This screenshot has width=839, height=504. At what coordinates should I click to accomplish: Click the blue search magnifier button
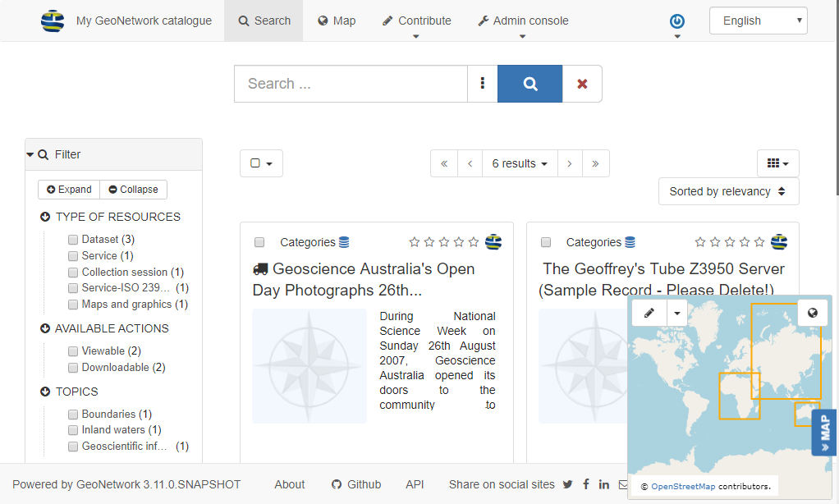point(530,84)
